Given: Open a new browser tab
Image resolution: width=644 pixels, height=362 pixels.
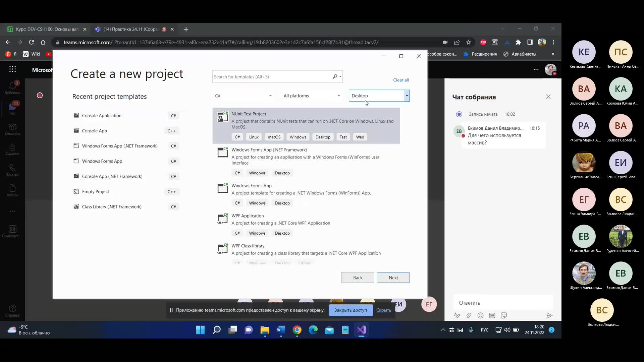Looking at the screenshot, I should 186,29.
